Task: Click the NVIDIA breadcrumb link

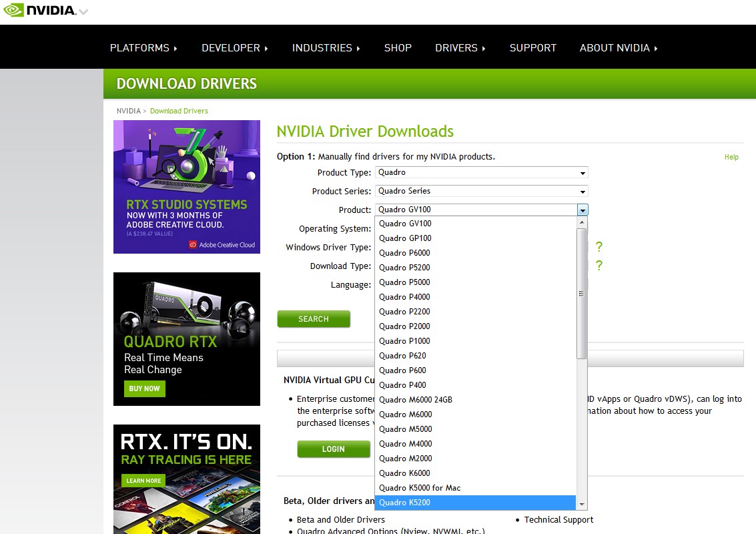Action: coord(128,111)
